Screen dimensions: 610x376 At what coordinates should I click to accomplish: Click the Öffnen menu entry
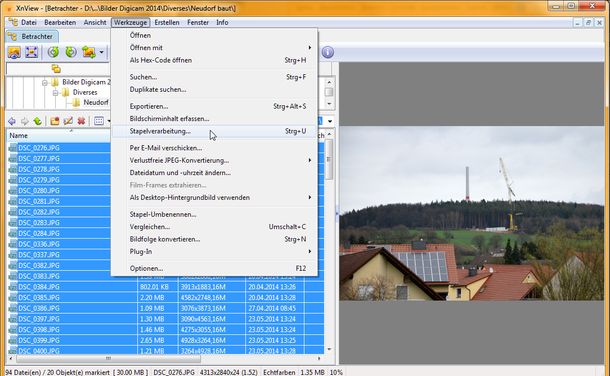click(x=214, y=35)
